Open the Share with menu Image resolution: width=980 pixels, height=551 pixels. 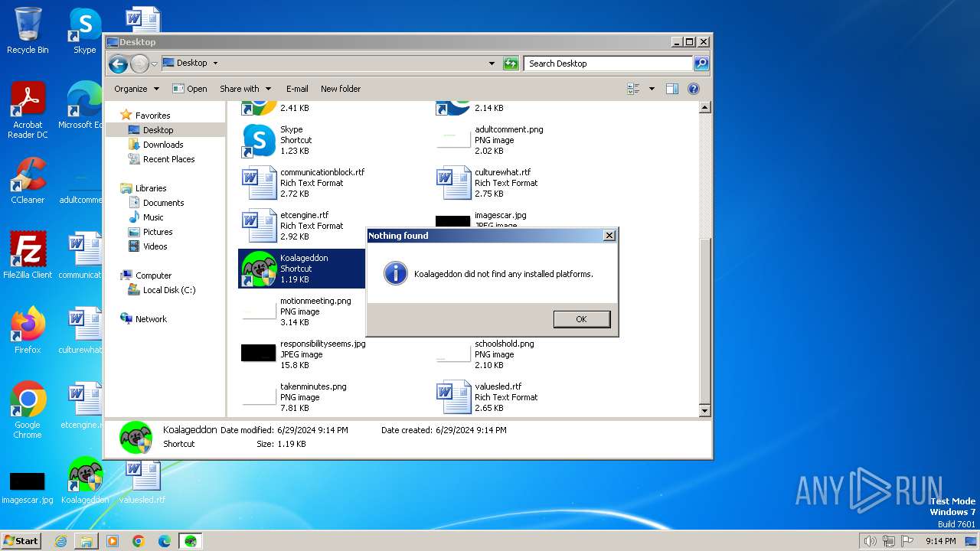point(245,89)
